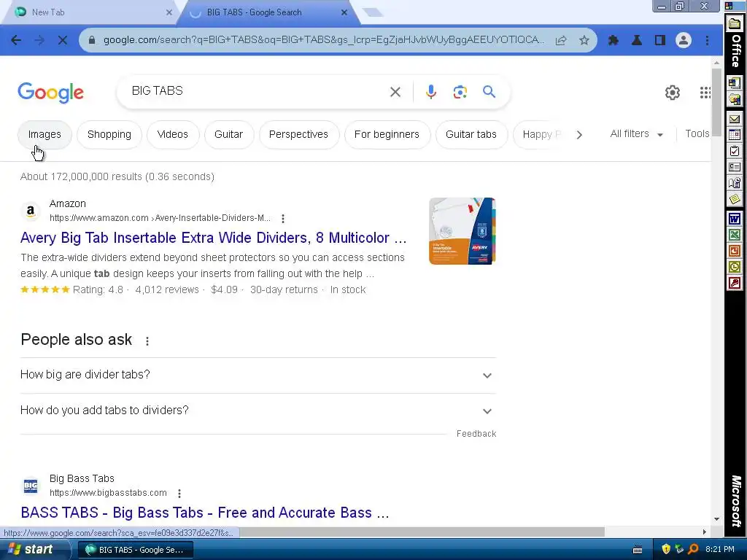The image size is (747, 560).
Task: Switch to Shopping results
Action: (x=109, y=135)
